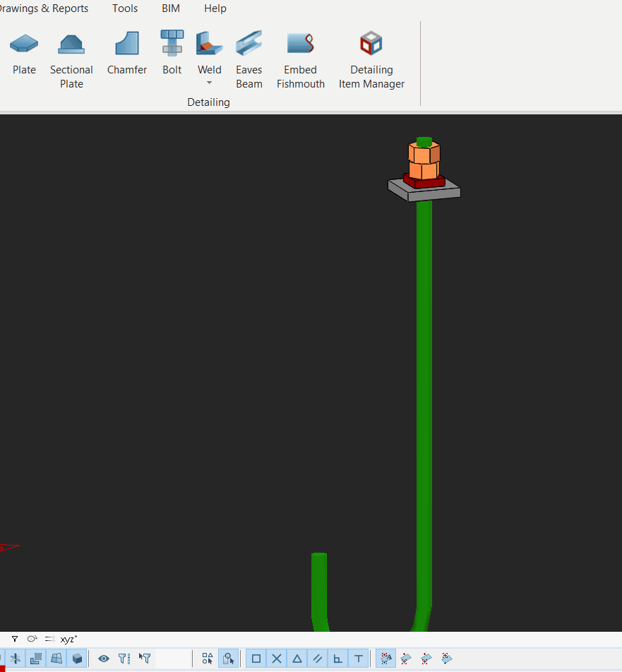The image size is (622, 672).
Task: Toggle the square endpoint snap
Action: pos(256,659)
